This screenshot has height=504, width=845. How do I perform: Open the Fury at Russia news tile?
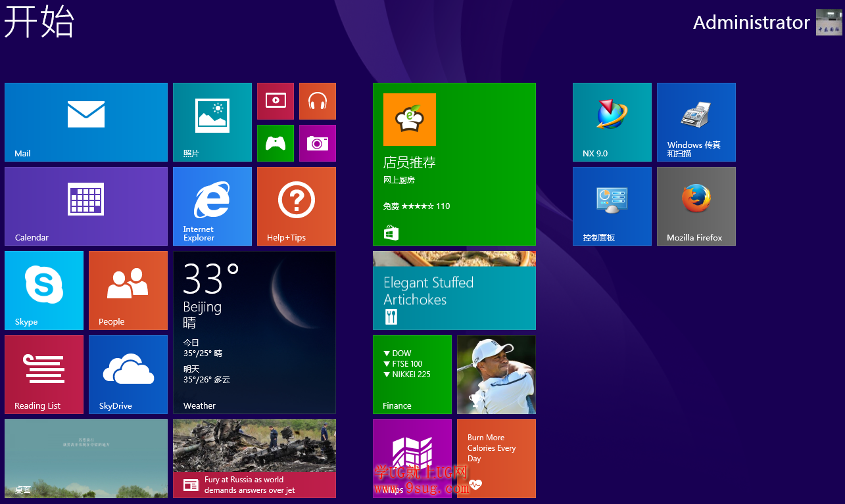point(254,459)
